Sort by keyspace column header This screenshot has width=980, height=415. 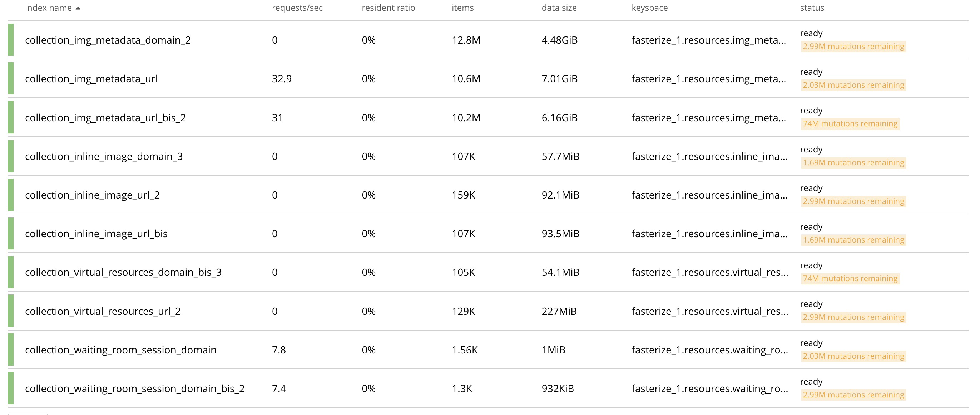point(649,8)
